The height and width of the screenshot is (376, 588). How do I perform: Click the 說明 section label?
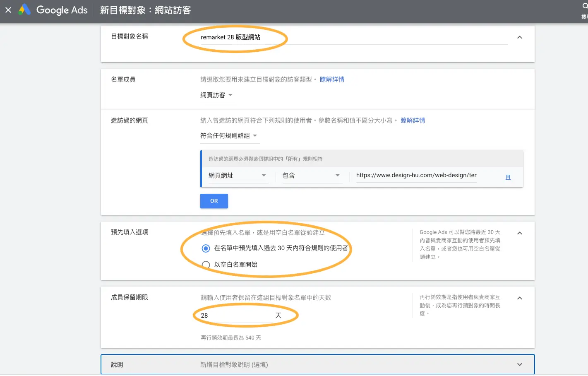pos(117,365)
